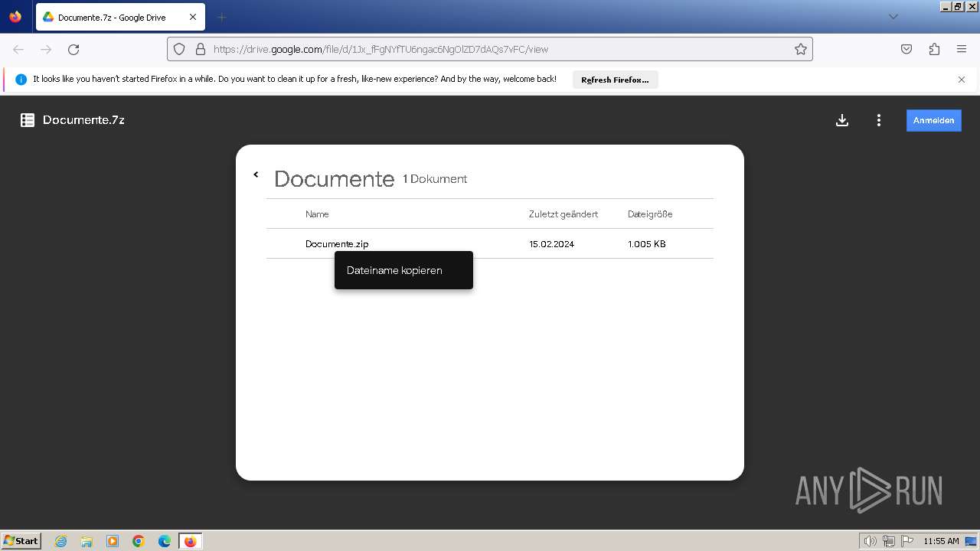The width and height of the screenshot is (980, 551).
Task: Select the Documente.7z - Google Drive tab
Action: pyautogui.click(x=120, y=17)
